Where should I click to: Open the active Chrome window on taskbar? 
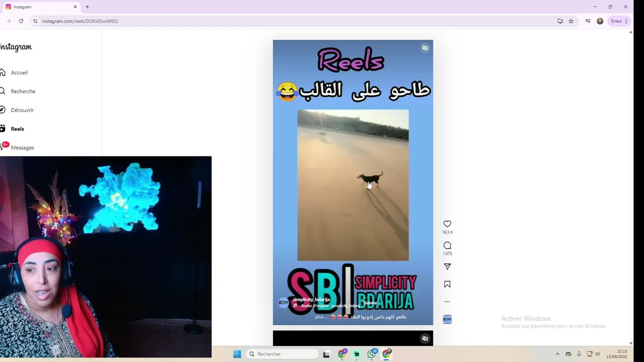[386, 354]
